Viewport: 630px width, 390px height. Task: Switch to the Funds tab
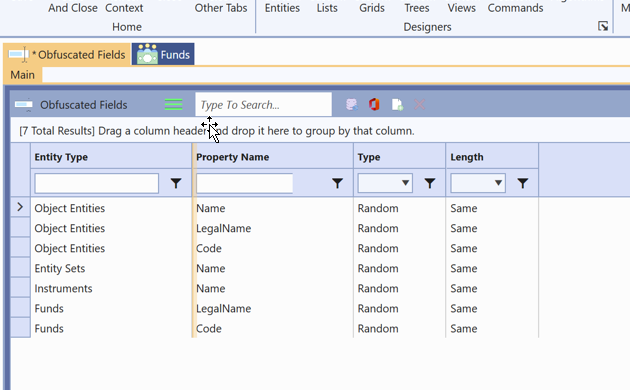pos(163,54)
